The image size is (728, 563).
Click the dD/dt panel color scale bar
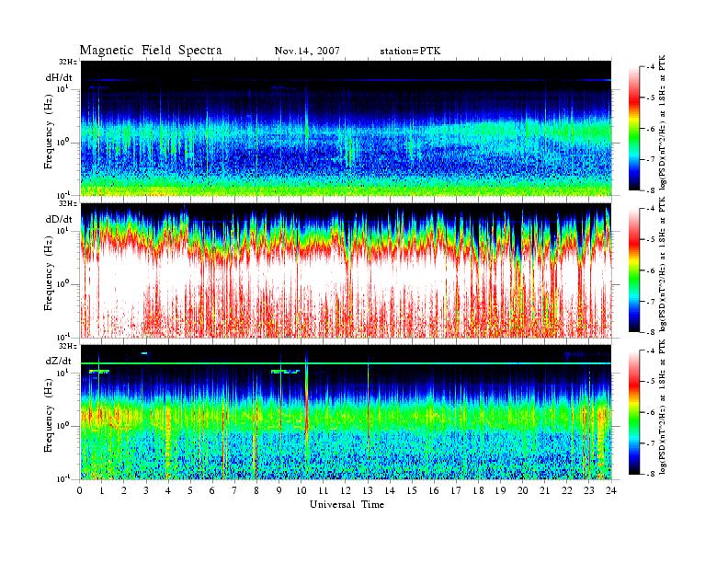(x=633, y=270)
